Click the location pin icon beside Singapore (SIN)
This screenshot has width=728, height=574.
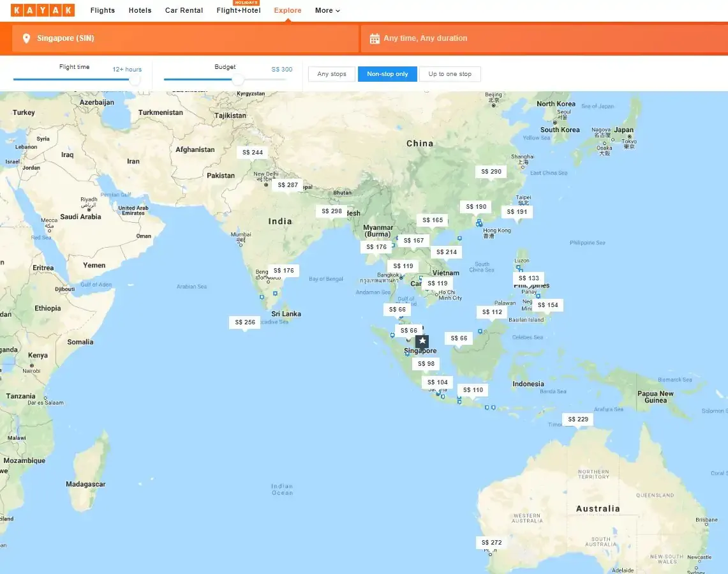[26, 38]
